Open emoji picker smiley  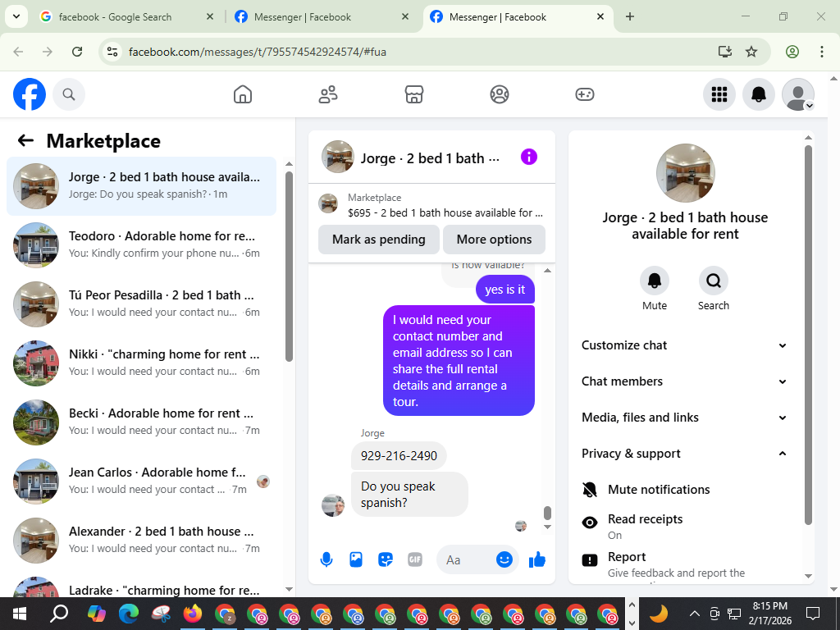(x=504, y=559)
